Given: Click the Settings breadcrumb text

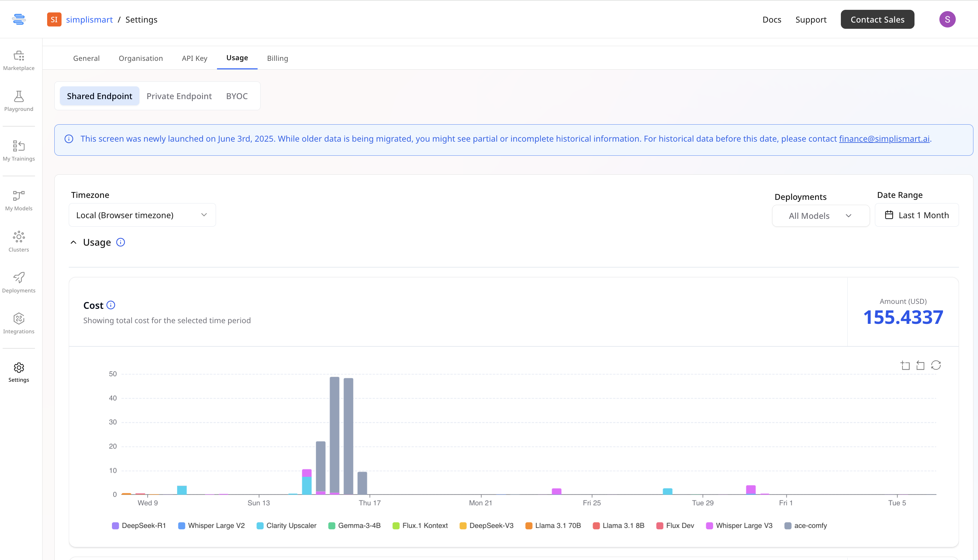Looking at the screenshot, I should (141, 19).
